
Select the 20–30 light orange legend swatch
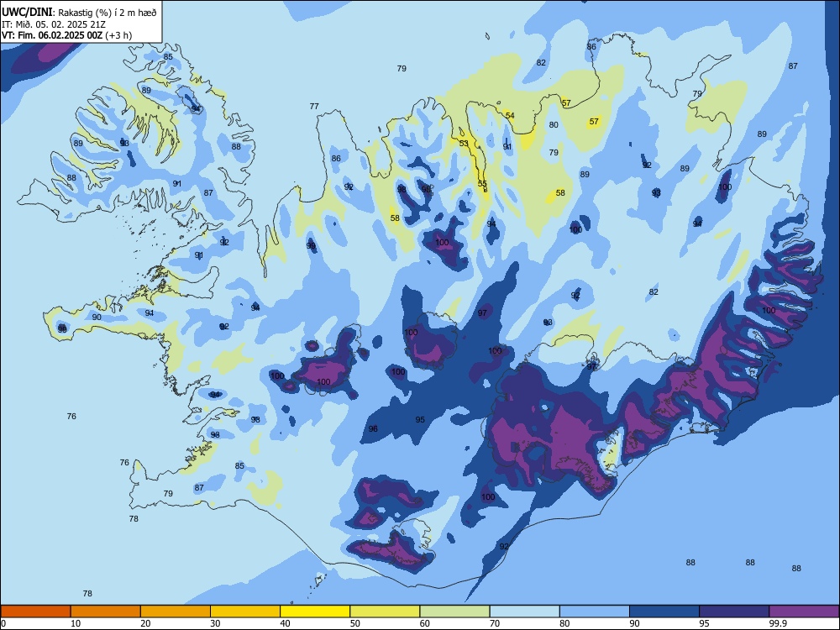pos(176,612)
